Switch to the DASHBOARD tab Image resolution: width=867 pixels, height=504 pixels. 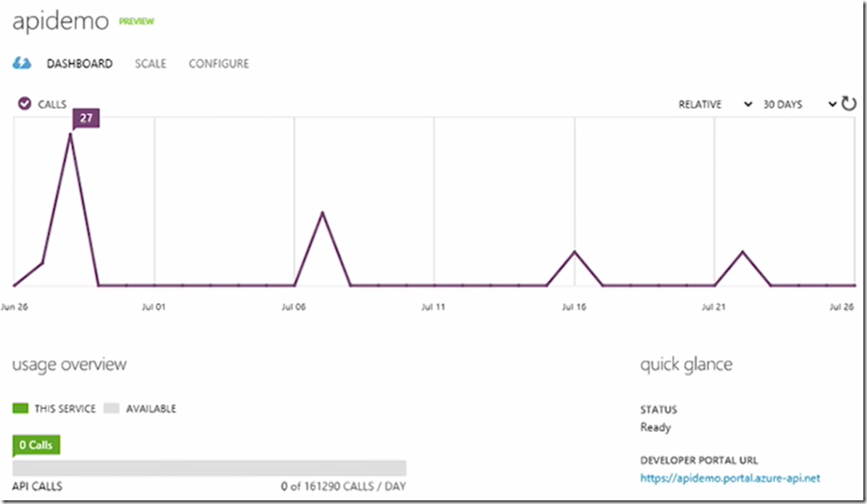[x=79, y=64]
